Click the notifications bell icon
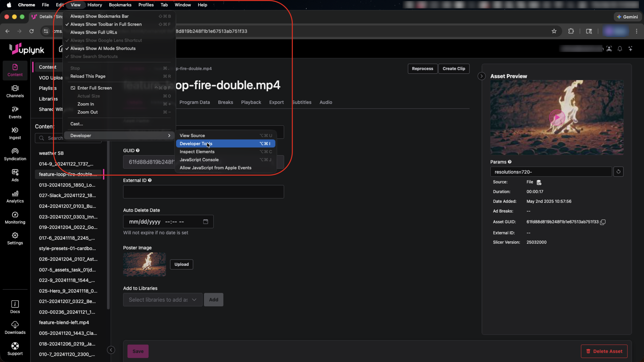644x362 pixels. (x=620, y=49)
